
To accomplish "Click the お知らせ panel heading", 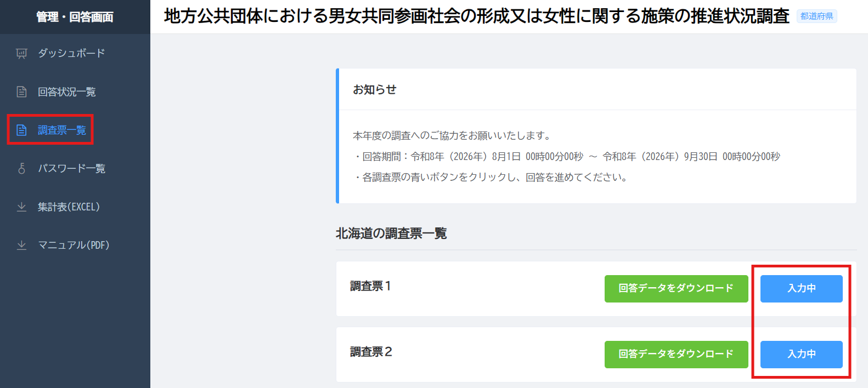I will click(375, 89).
